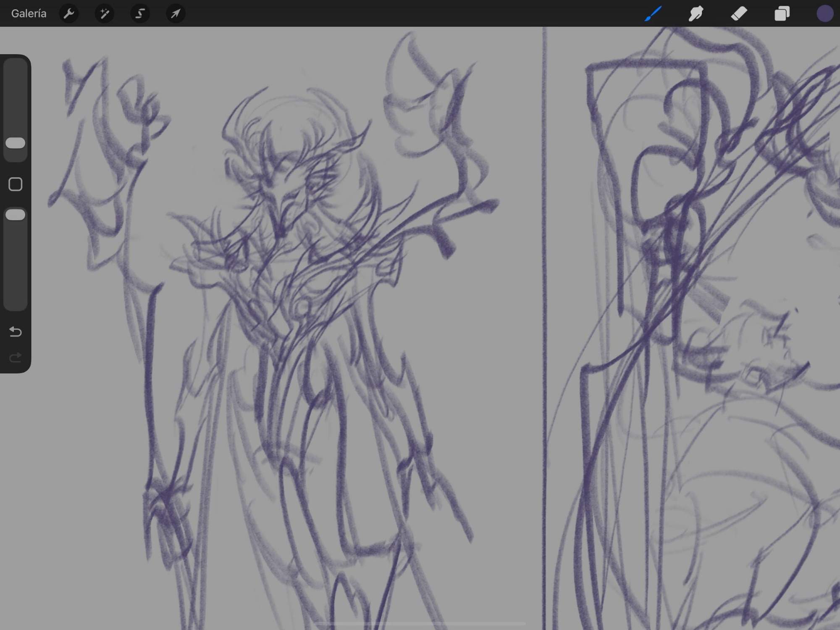The image size is (840, 630).
Task: Click the brush opacity slider handle
Action: click(16, 215)
